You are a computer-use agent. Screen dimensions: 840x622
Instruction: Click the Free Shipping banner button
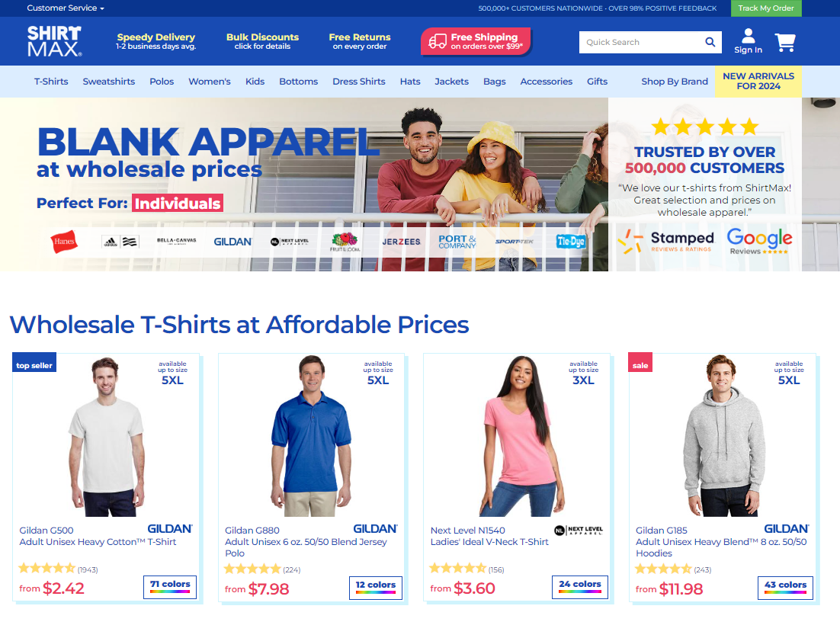pyautogui.click(x=476, y=41)
